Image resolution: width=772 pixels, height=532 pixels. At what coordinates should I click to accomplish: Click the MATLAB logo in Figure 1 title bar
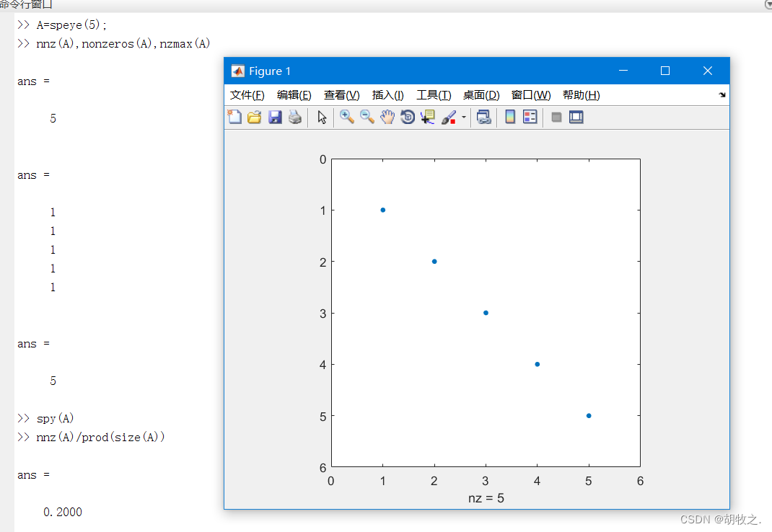[x=238, y=71]
